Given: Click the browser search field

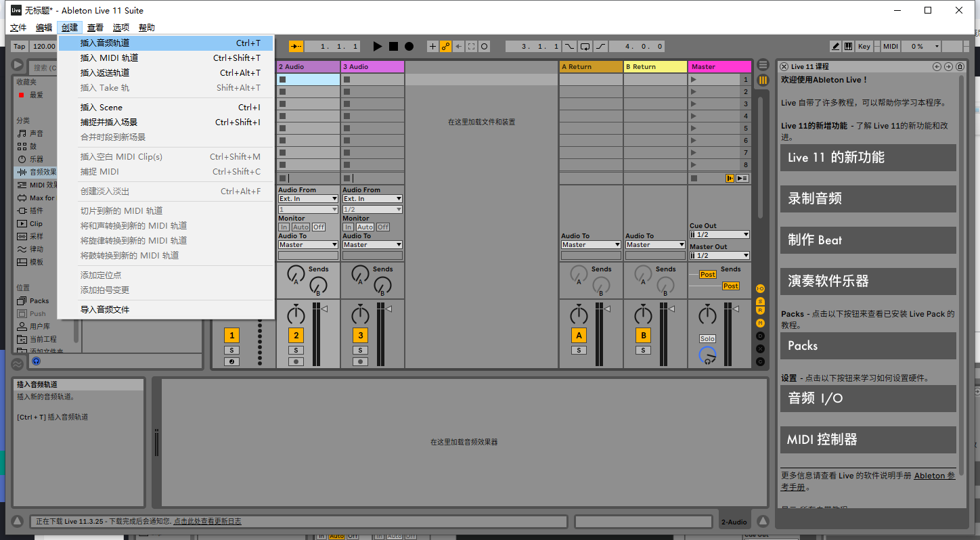Looking at the screenshot, I should point(45,68).
